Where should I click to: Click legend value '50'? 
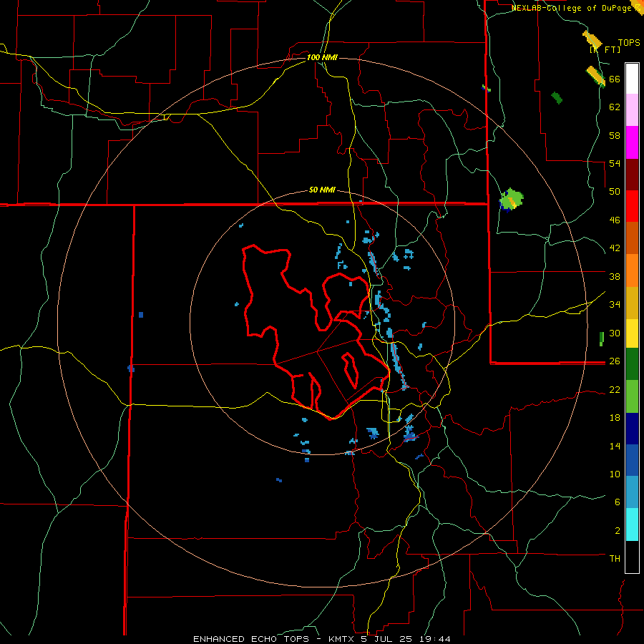tap(615, 192)
